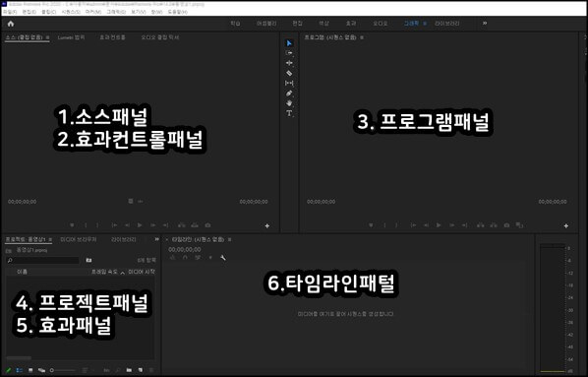Switch to 미디어 브라우저 tab
Screen dimensions: 588x377
click(79, 239)
